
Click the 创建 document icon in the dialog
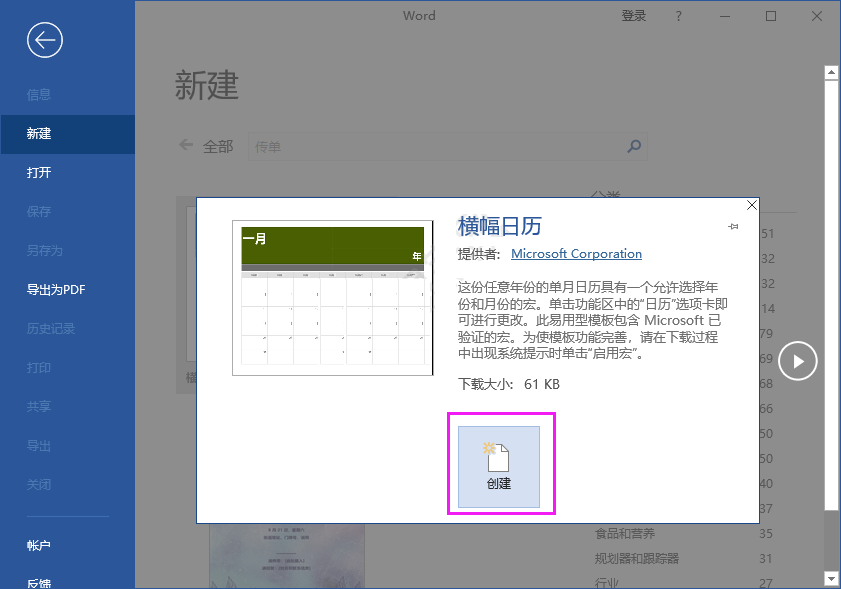click(501, 465)
